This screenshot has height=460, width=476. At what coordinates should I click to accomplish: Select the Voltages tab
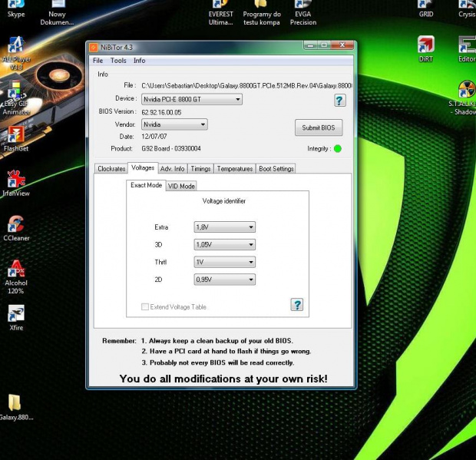143,168
